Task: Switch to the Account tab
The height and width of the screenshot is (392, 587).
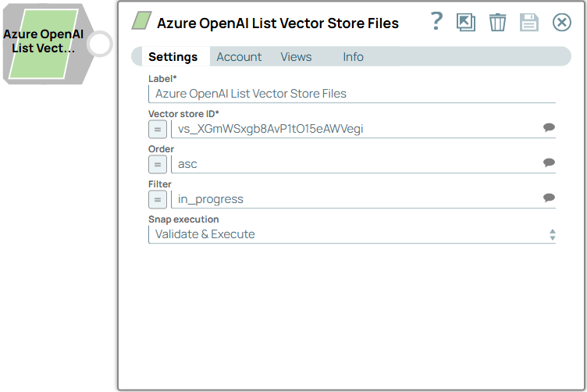Action: tap(239, 57)
